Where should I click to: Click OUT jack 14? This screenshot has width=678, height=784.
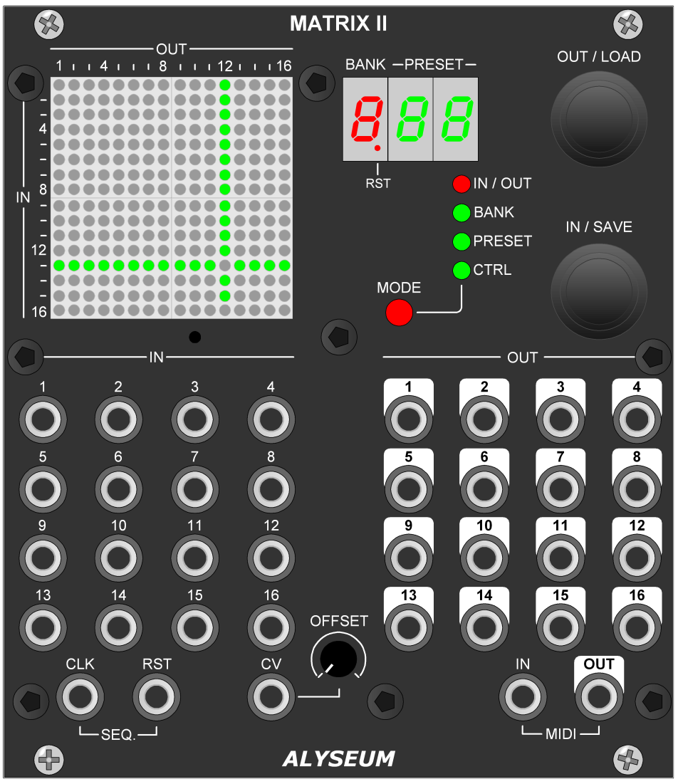[x=484, y=627]
